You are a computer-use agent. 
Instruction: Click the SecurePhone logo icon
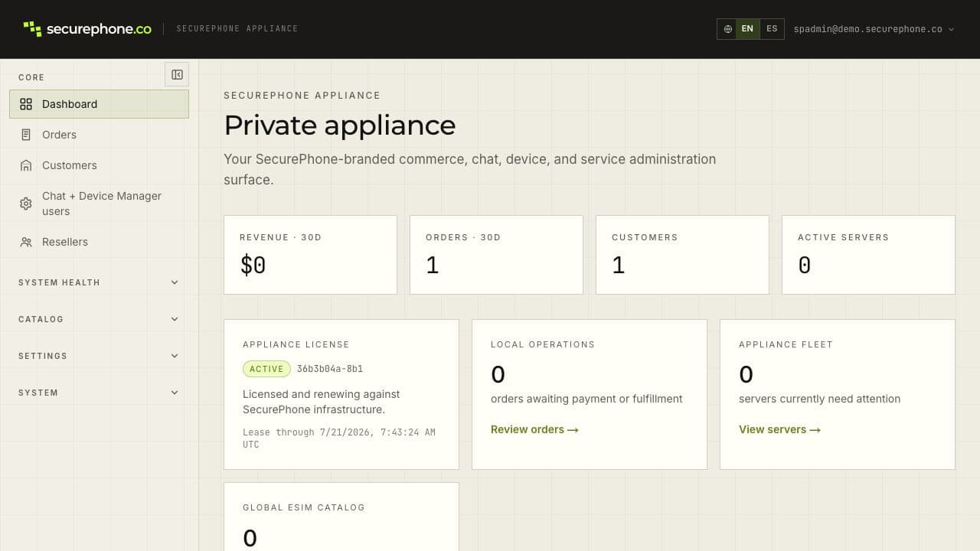tap(32, 29)
